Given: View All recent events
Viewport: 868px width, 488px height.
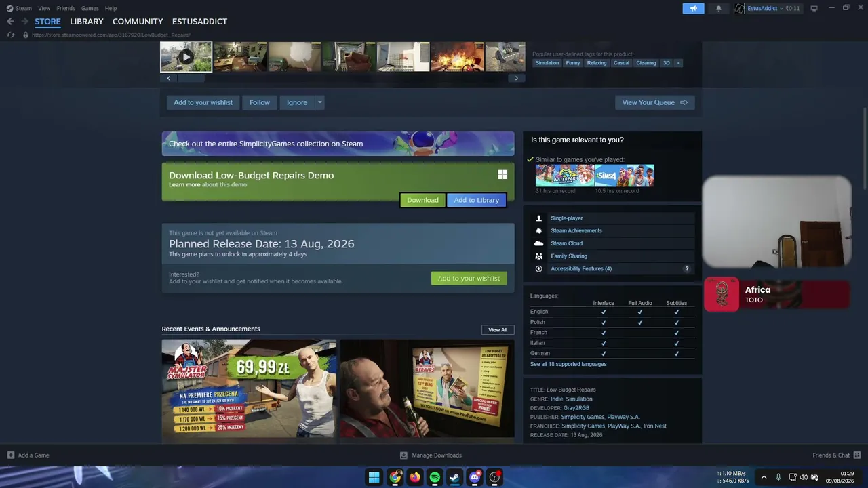Looking at the screenshot, I should (x=498, y=330).
